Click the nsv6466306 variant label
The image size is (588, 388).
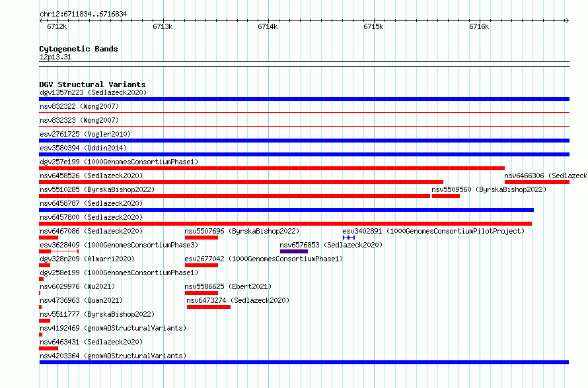546,176
